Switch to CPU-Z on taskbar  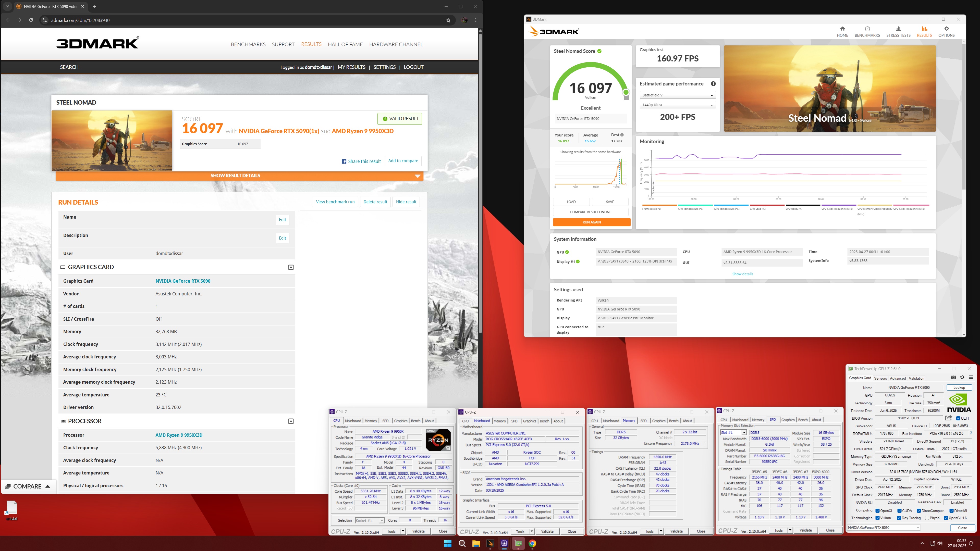504,543
